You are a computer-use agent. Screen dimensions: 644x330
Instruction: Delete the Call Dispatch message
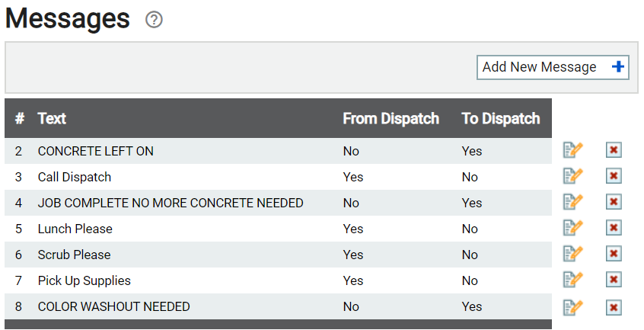coord(614,176)
